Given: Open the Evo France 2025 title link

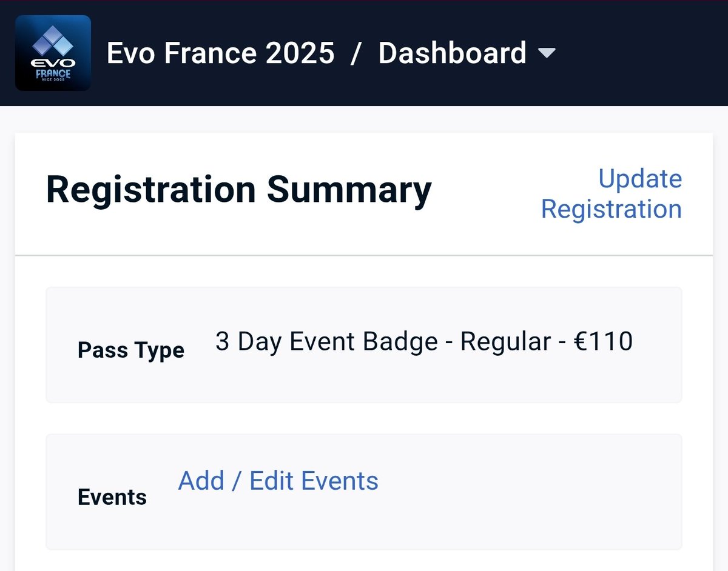Looking at the screenshot, I should [220, 53].
